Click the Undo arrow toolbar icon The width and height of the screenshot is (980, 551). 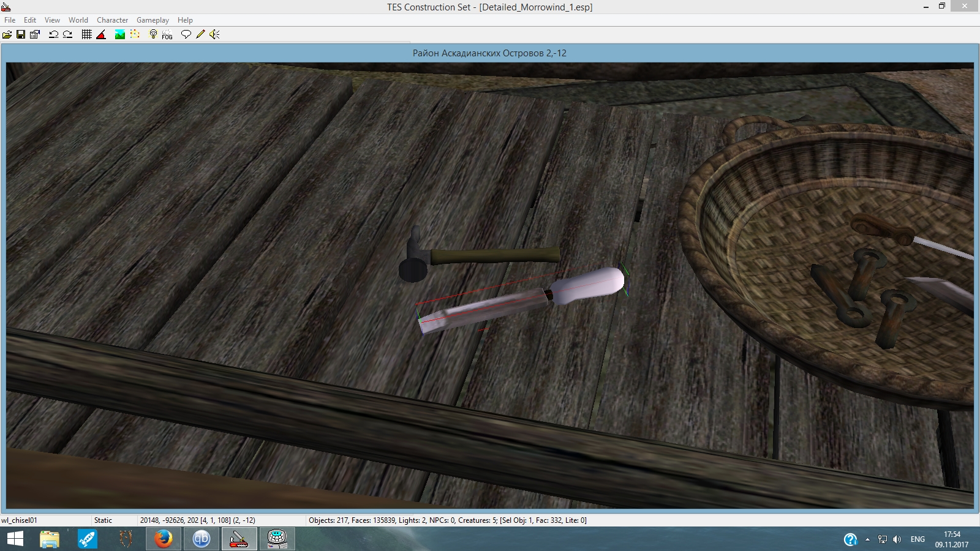[53, 34]
